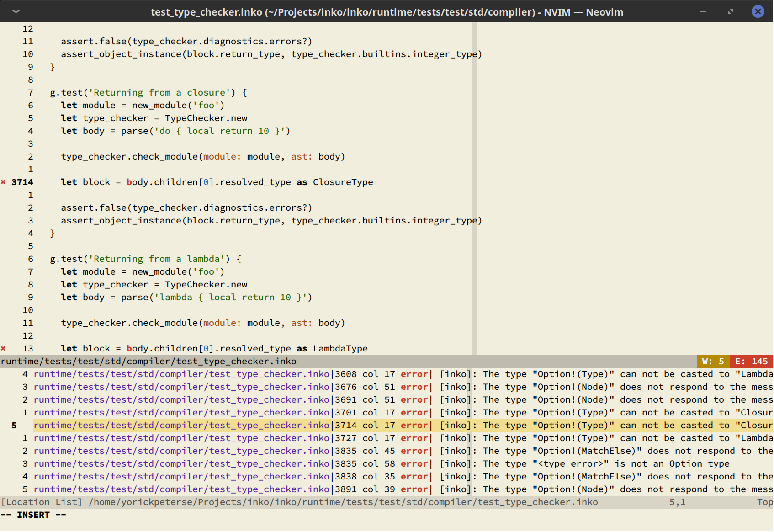Click TypeChecker.new in the lambda test

206,285
